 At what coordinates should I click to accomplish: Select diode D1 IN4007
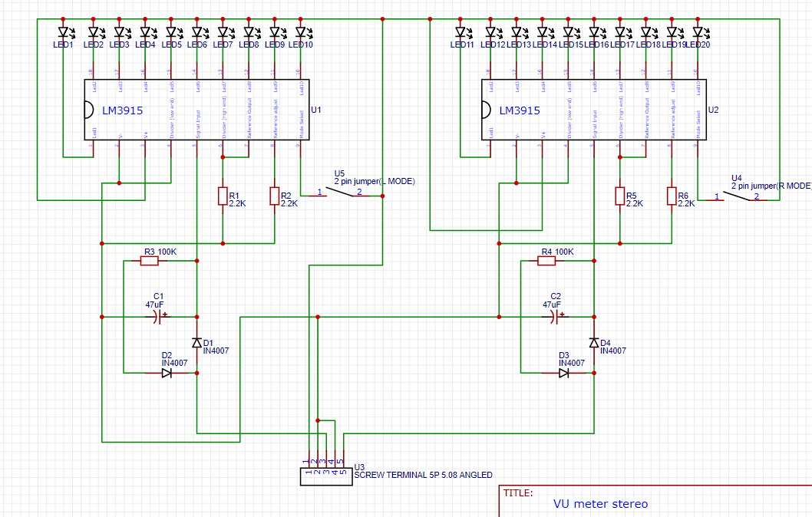click(x=197, y=342)
